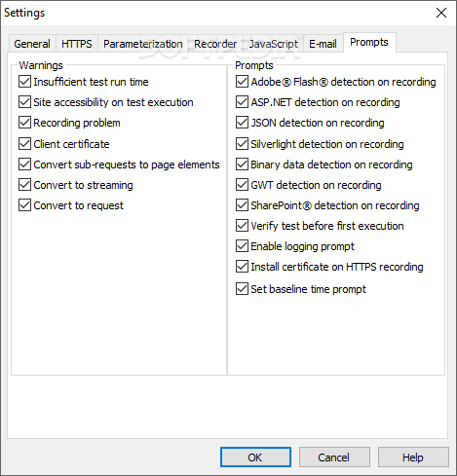Image resolution: width=457 pixels, height=476 pixels.
Task: Click the OK button
Action: pos(255,458)
